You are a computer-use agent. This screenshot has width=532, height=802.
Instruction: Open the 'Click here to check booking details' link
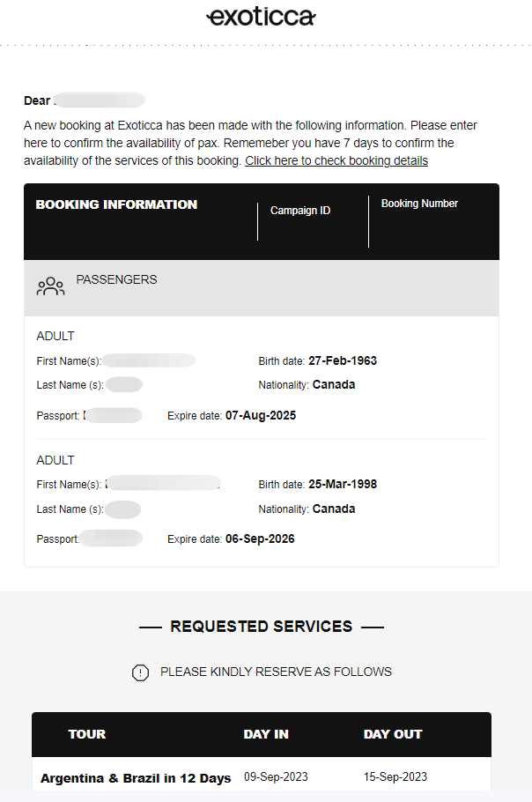[336, 160]
